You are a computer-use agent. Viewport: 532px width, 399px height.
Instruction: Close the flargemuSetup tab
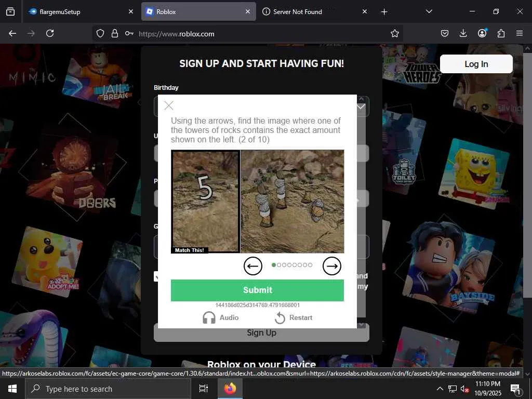point(131,11)
